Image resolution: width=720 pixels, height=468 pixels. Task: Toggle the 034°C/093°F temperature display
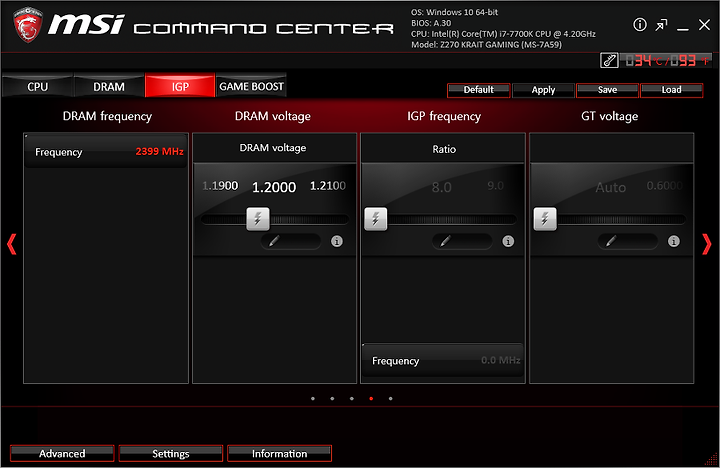pos(666,60)
